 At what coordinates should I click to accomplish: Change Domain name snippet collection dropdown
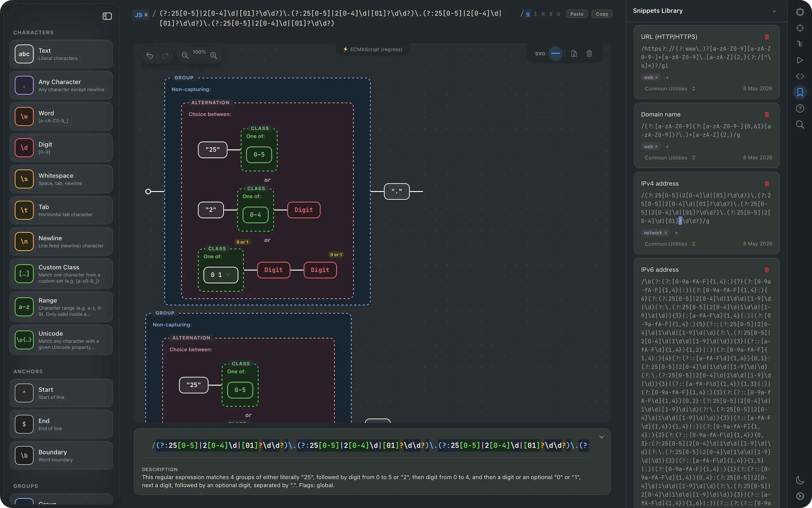[x=670, y=158]
